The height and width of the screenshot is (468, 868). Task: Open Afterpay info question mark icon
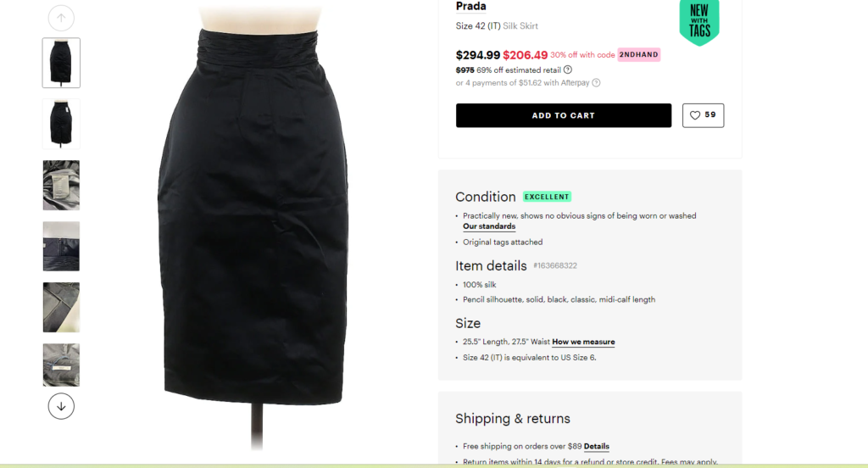(596, 82)
